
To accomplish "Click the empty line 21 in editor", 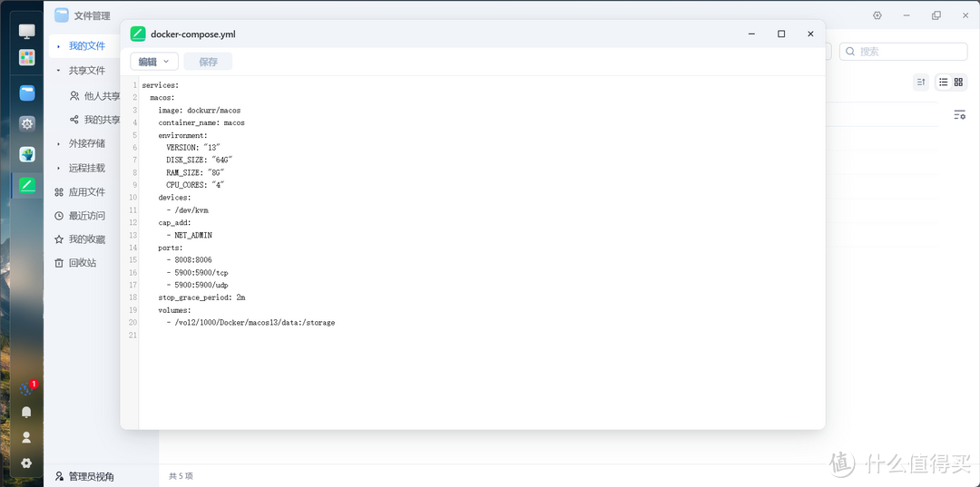I will point(481,336).
